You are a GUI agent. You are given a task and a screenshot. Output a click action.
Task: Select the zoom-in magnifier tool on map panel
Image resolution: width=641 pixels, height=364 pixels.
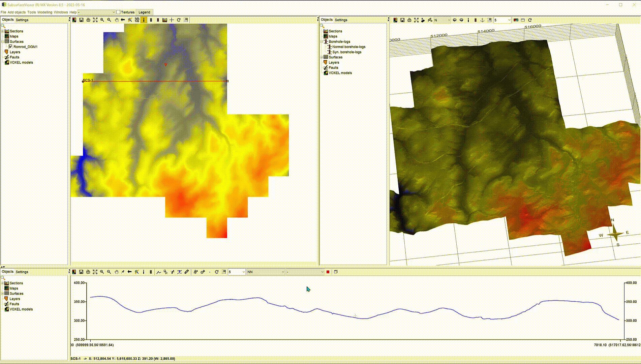coord(102,20)
